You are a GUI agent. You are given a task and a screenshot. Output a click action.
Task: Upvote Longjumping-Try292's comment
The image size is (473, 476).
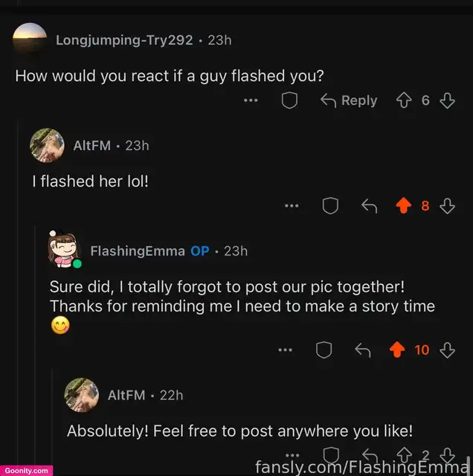pos(404,100)
